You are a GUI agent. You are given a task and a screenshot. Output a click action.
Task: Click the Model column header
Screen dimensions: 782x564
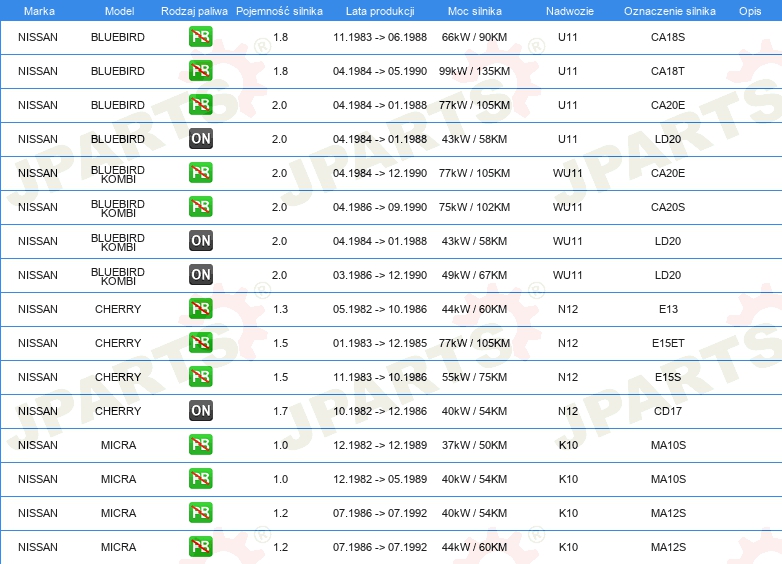point(119,11)
